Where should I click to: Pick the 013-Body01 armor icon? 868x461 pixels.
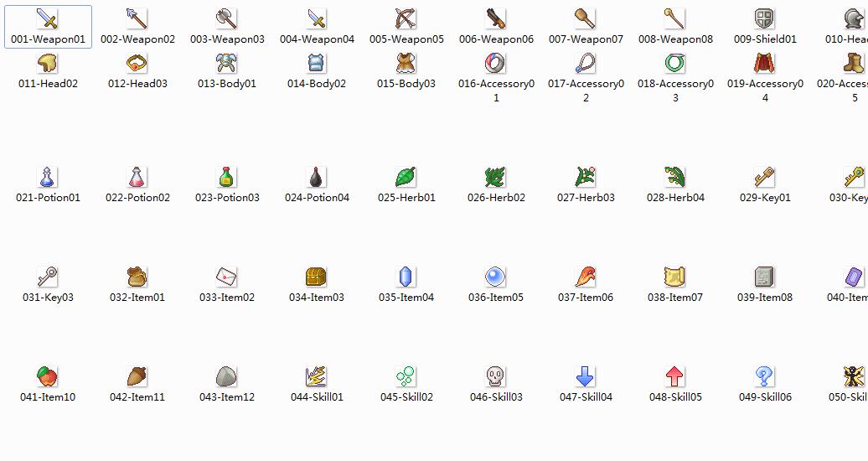(227, 64)
